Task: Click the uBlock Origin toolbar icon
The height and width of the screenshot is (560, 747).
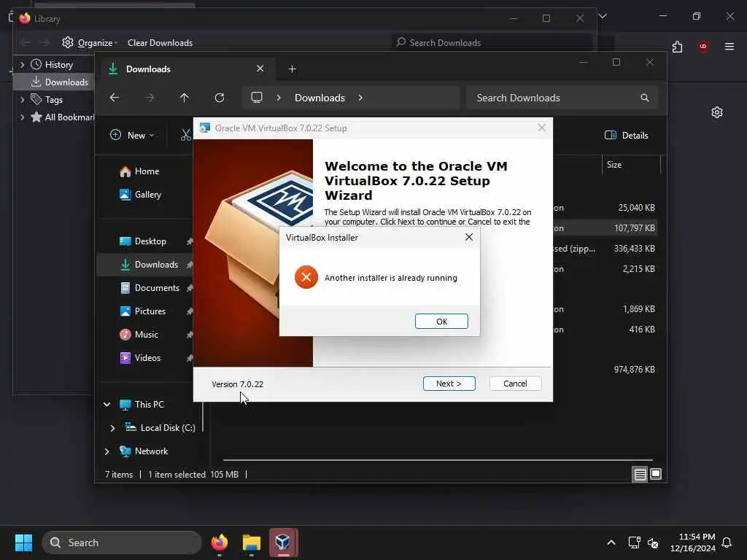Action: coord(703,46)
